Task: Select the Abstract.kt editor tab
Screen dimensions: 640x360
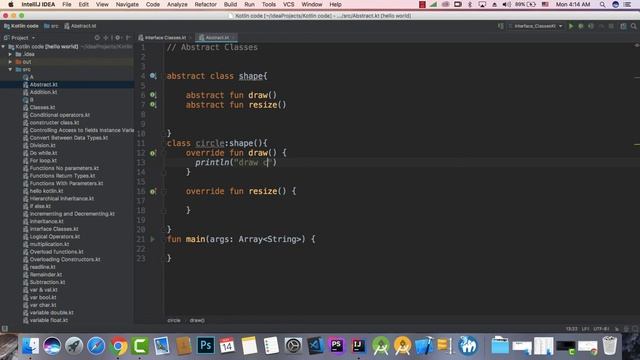Action: 216,38
